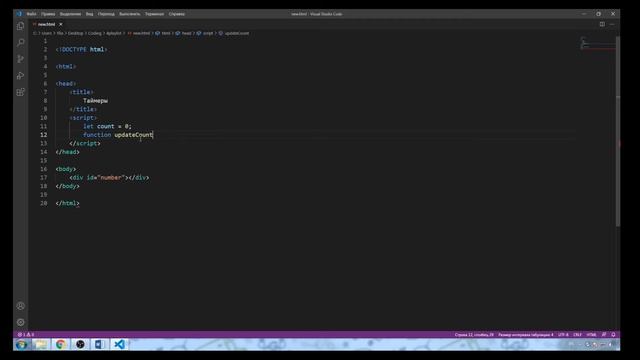Click the editor vertical scrollbar
Viewport: 640px width, 360px height.
pos(618,131)
